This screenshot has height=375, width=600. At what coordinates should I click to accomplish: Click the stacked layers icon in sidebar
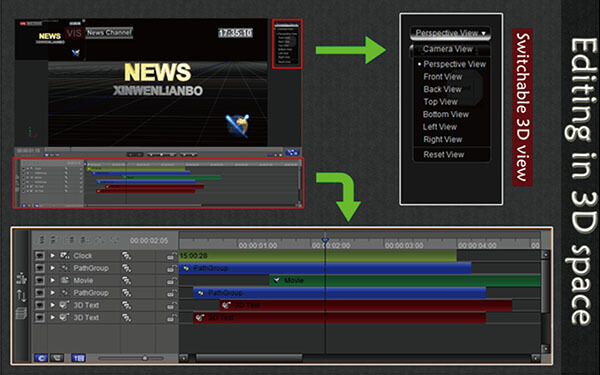pos(21,313)
